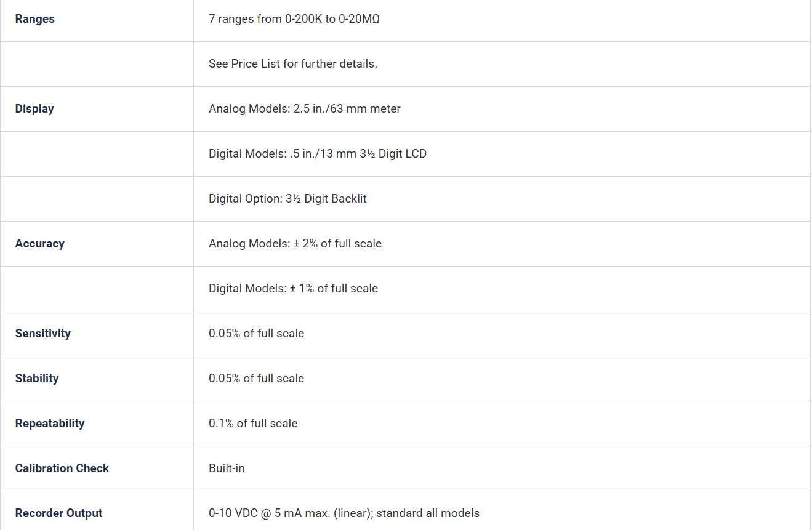Click the Sensitivity row label
This screenshot has width=812, height=530.
coord(42,334)
